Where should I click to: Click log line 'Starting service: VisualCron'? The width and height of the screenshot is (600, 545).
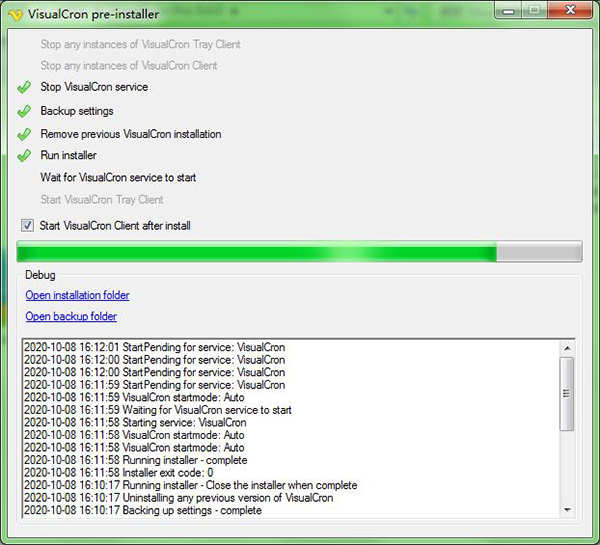(135, 423)
